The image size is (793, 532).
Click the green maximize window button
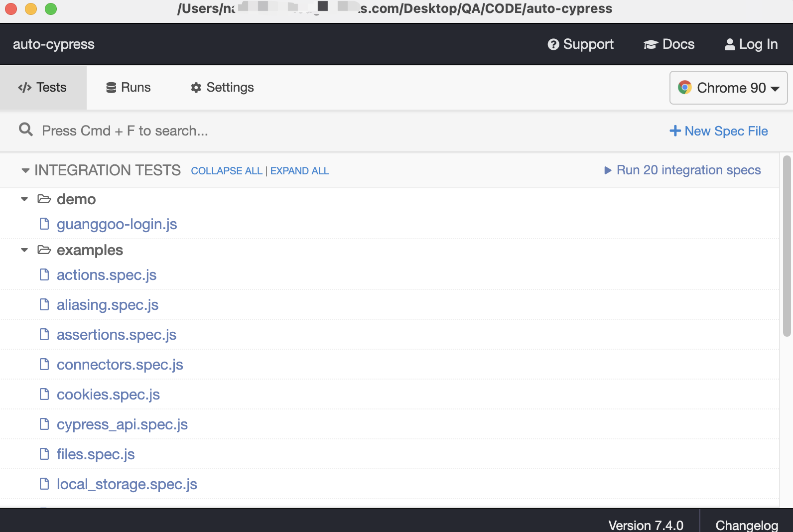pyautogui.click(x=51, y=9)
